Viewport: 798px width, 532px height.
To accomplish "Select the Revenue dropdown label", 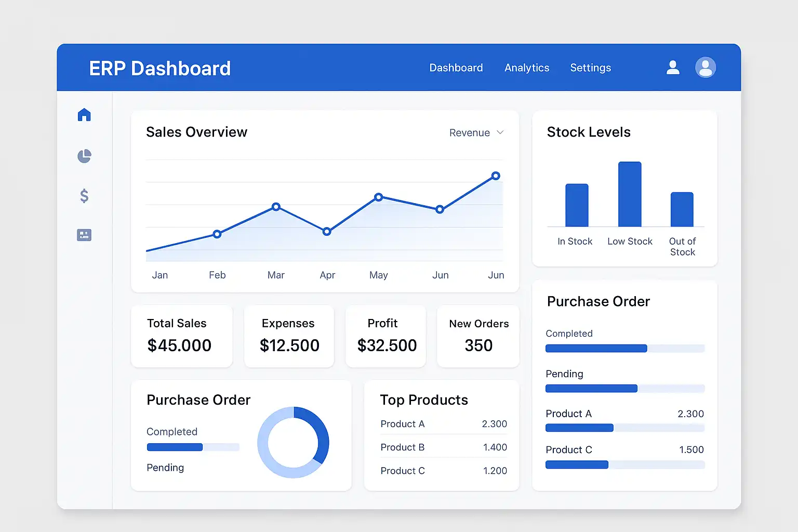I will pos(470,132).
